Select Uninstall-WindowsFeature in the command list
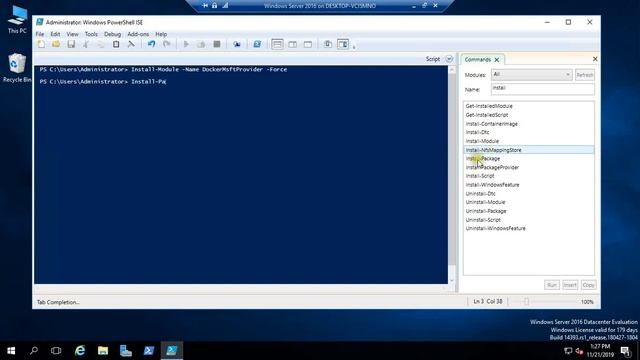Viewport: 640px width, 360px height. [x=496, y=229]
